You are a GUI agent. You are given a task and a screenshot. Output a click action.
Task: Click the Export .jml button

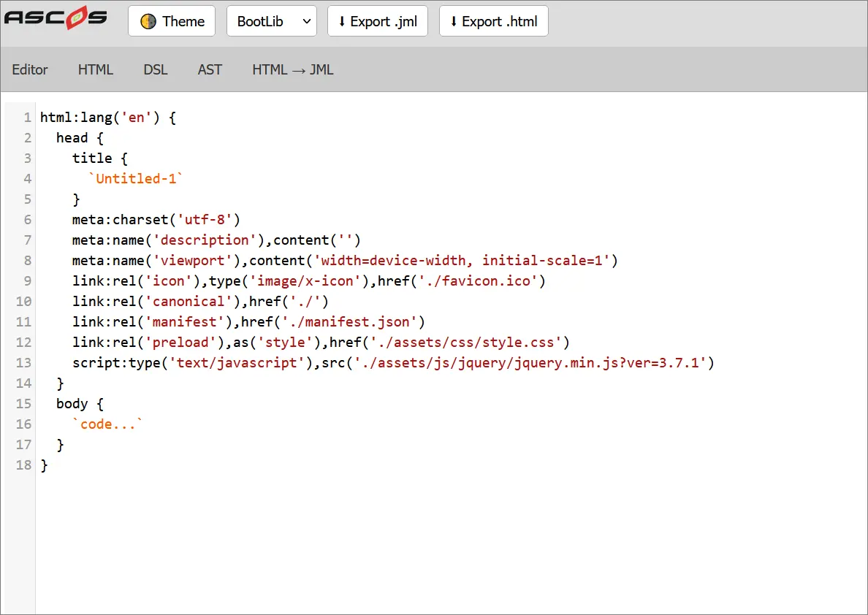(378, 21)
